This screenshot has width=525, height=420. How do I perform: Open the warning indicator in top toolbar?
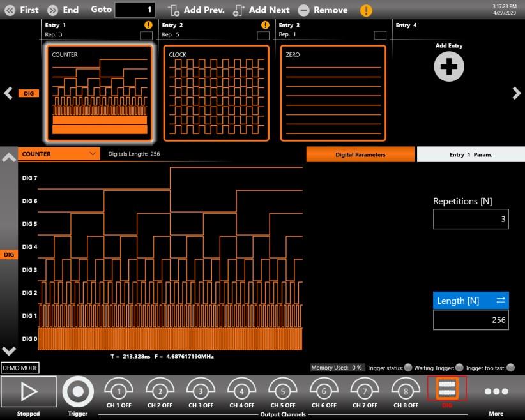click(x=366, y=10)
